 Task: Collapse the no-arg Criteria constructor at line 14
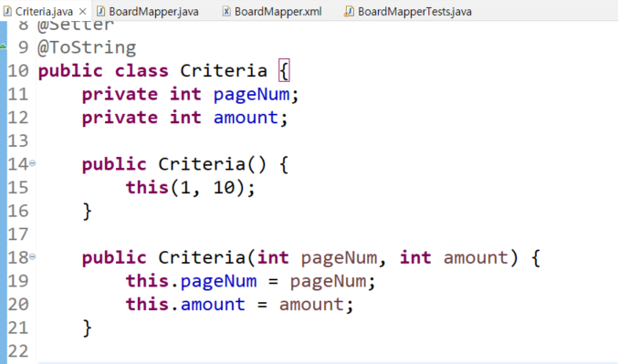click(x=32, y=163)
